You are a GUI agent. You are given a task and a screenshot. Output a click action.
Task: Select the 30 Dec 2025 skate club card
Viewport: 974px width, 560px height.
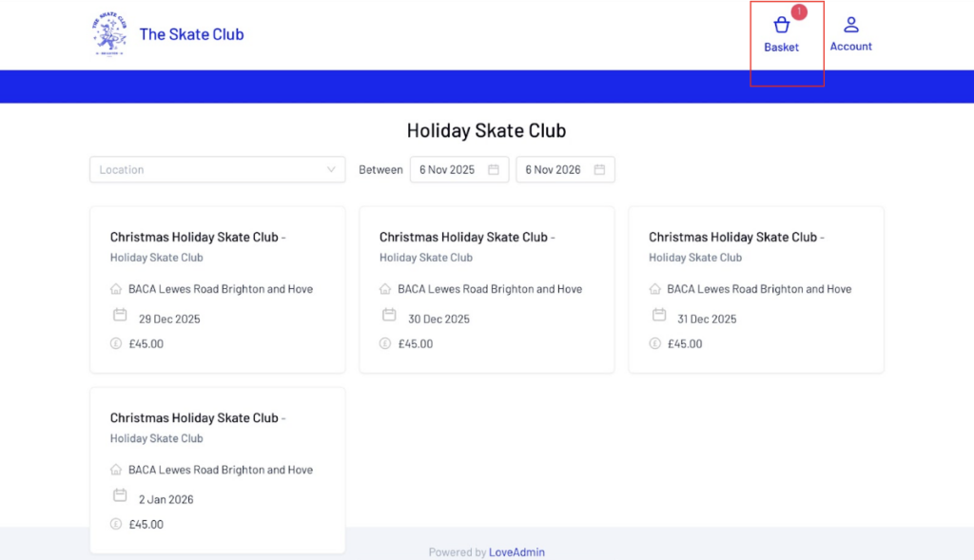click(486, 289)
